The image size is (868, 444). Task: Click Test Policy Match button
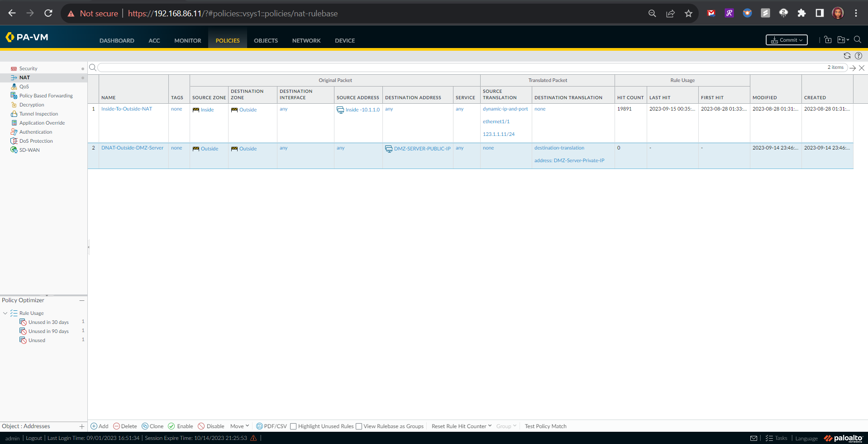click(545, 426)
